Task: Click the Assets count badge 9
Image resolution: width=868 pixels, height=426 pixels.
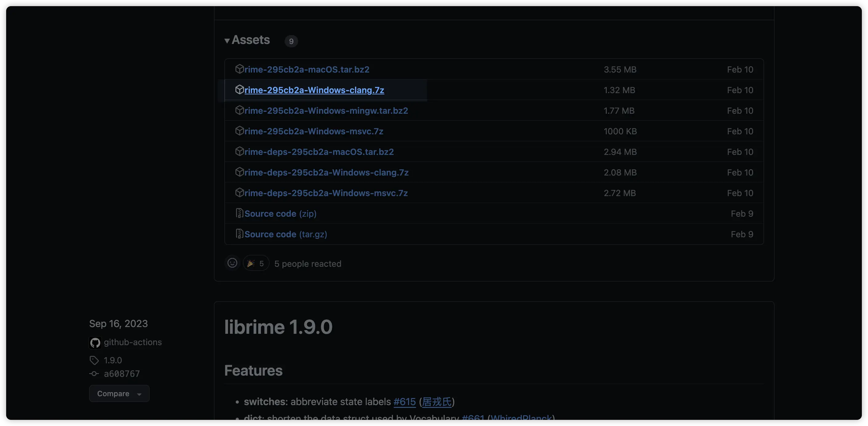Action: [x=291, y=41]
